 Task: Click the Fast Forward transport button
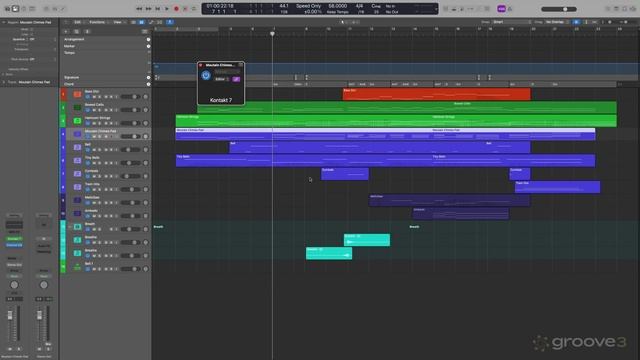coord(149,9)
